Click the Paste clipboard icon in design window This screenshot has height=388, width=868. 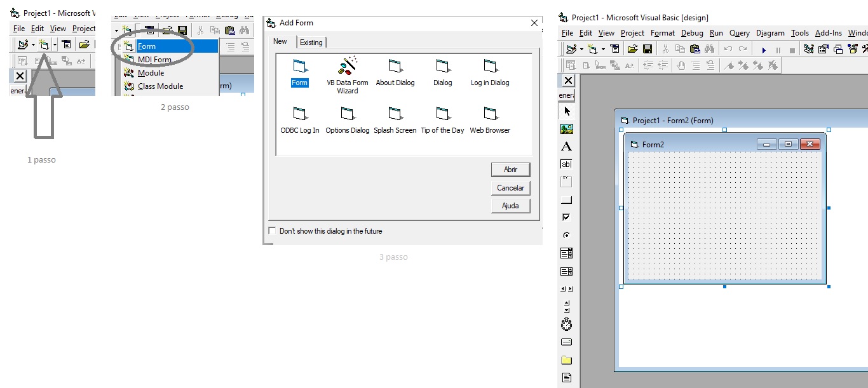[695, 49]
